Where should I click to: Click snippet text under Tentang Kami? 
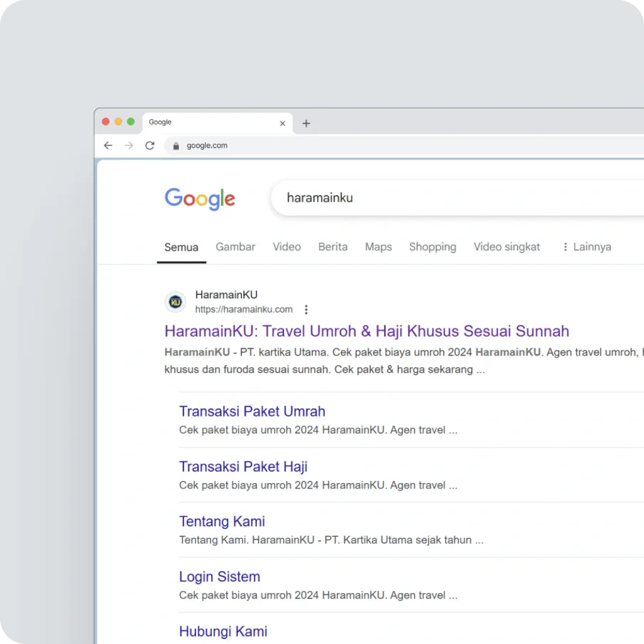(x=331, y=540)
